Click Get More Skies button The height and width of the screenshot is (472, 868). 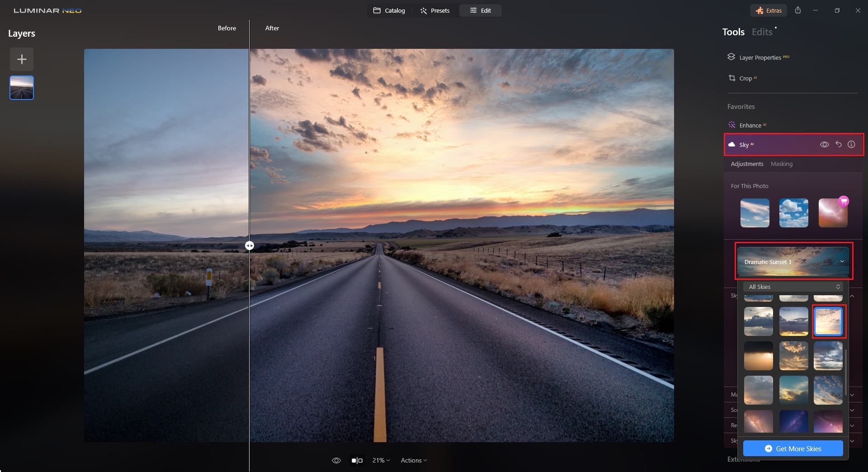793,448
